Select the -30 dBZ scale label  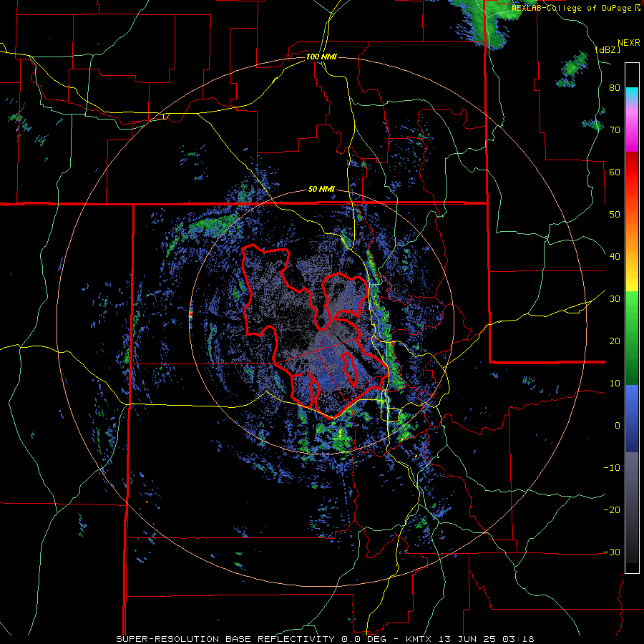[x=612, y=552]
